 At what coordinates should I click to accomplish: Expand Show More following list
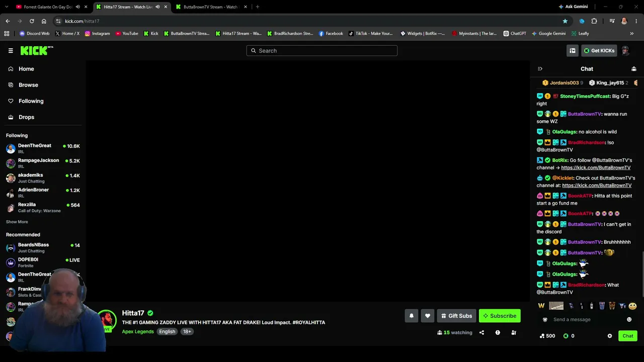pyautogui.click(x=17, y=222)
